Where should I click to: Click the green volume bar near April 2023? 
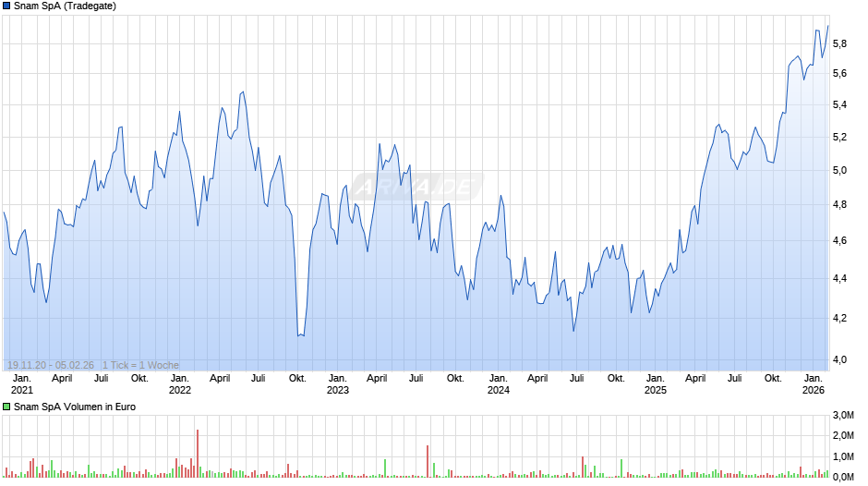click(385, 468)
